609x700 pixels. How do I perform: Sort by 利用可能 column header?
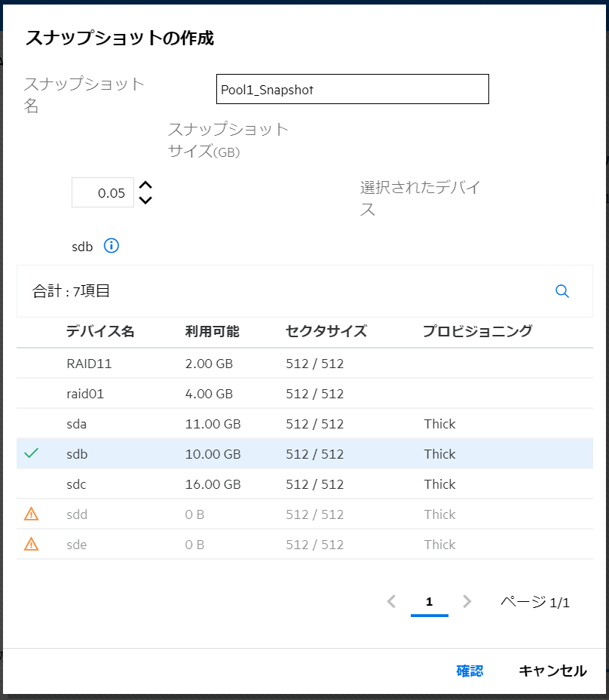(x=212, y=331)
